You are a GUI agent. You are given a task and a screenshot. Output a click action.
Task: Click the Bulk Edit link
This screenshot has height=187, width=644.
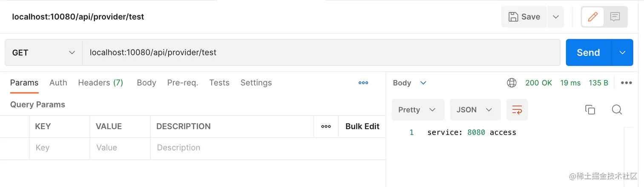tap(362, 127)
